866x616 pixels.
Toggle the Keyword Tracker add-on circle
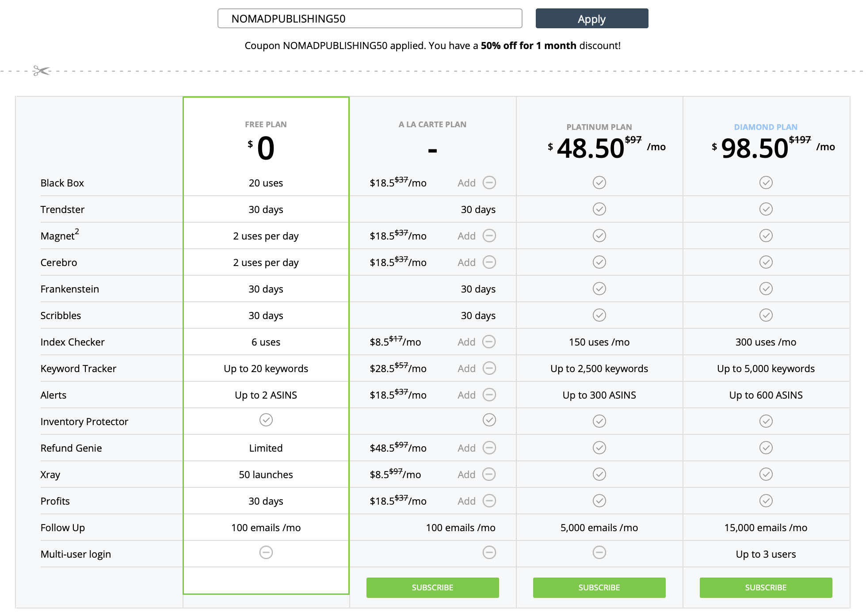point(489,368)
